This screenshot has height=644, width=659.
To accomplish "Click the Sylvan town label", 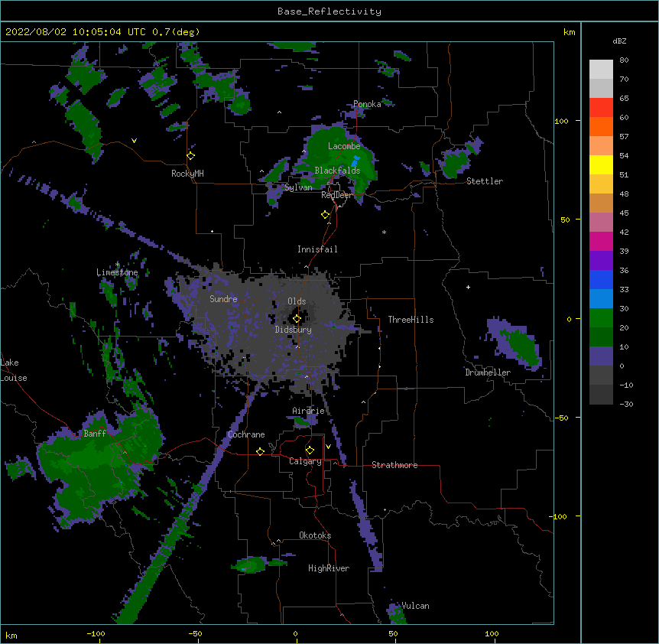I will [x=298, y=187].
